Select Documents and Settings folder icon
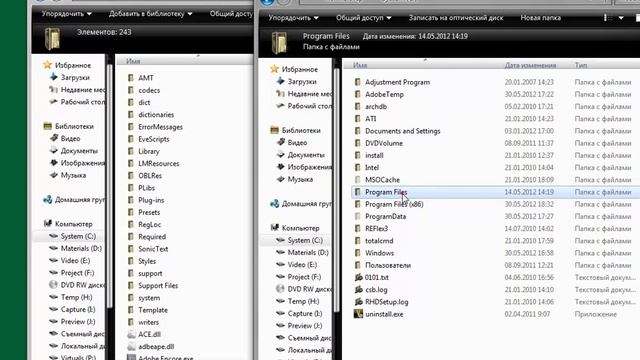The height and width of the screenshot is (360, 640). (358, 131)
